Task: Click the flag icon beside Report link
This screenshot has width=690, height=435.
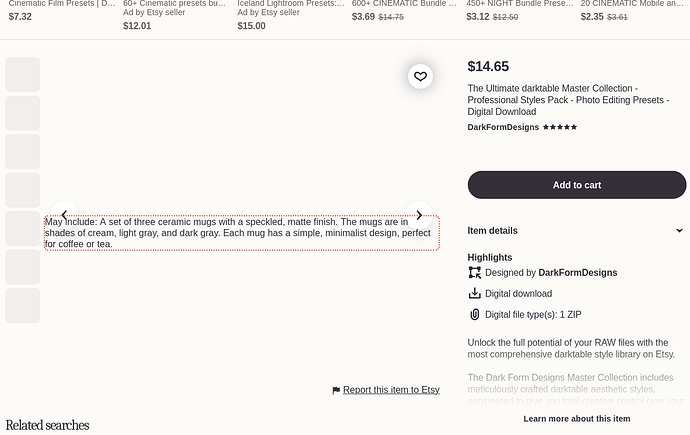Action: (x=336, y=390)
